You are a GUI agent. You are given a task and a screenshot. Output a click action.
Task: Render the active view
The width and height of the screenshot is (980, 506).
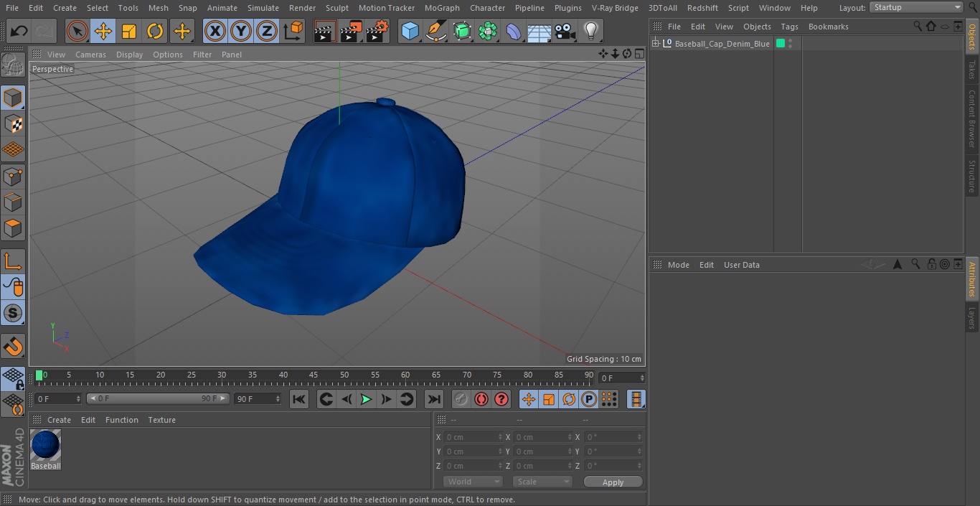pyautogui.click(x=325, y=32)
